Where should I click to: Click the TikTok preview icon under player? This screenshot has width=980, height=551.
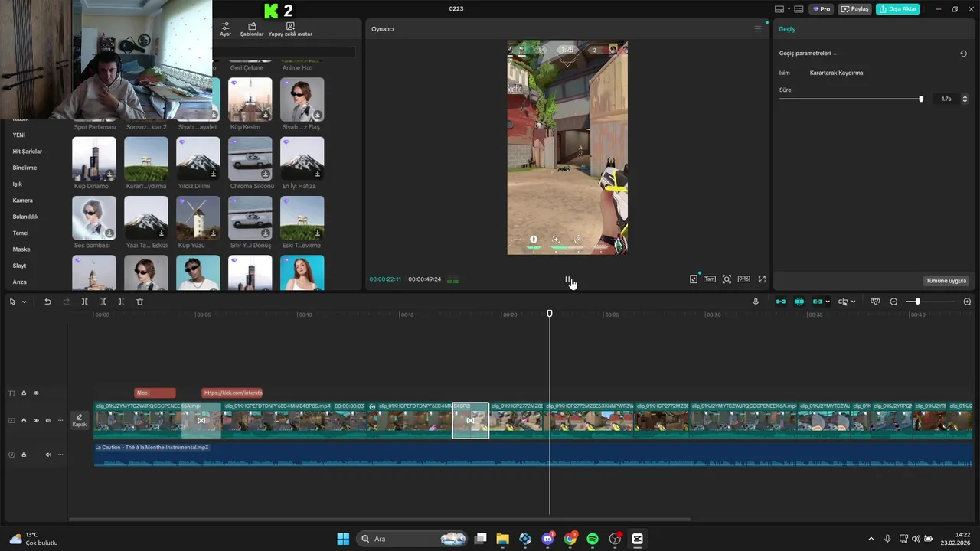point(694,279)
